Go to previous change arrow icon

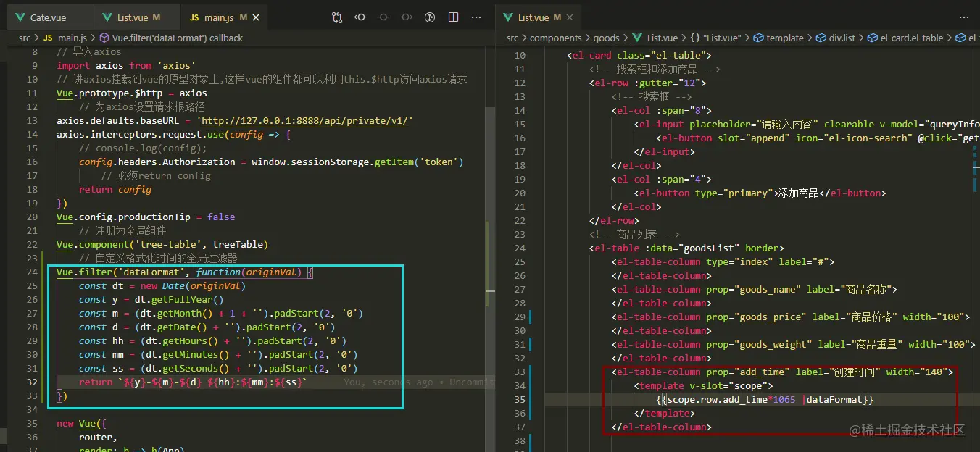pos(360,17)
